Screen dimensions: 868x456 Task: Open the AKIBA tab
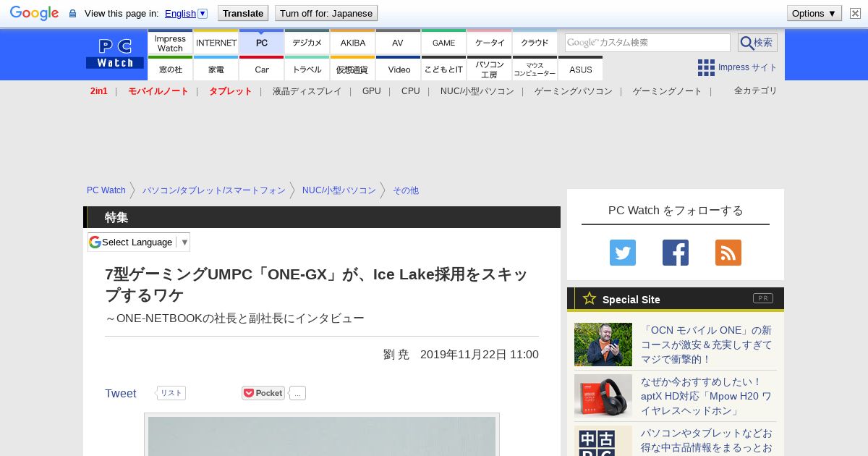point(353,43)
